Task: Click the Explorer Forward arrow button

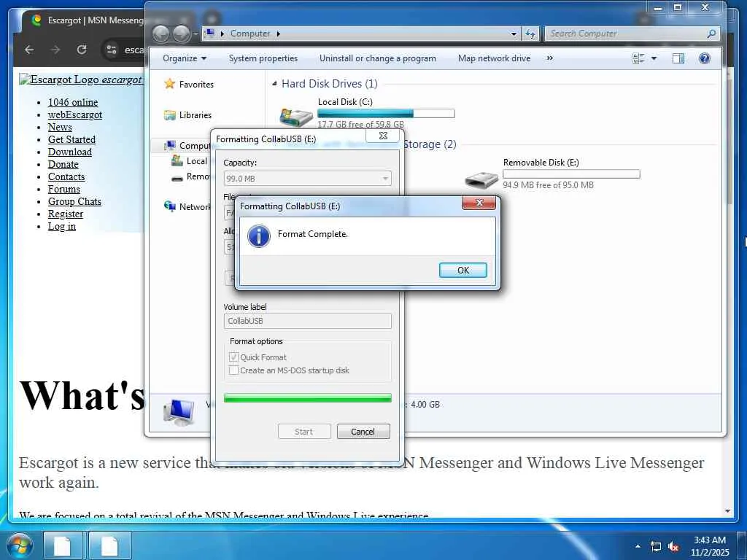Action: (x=182, y=34)
